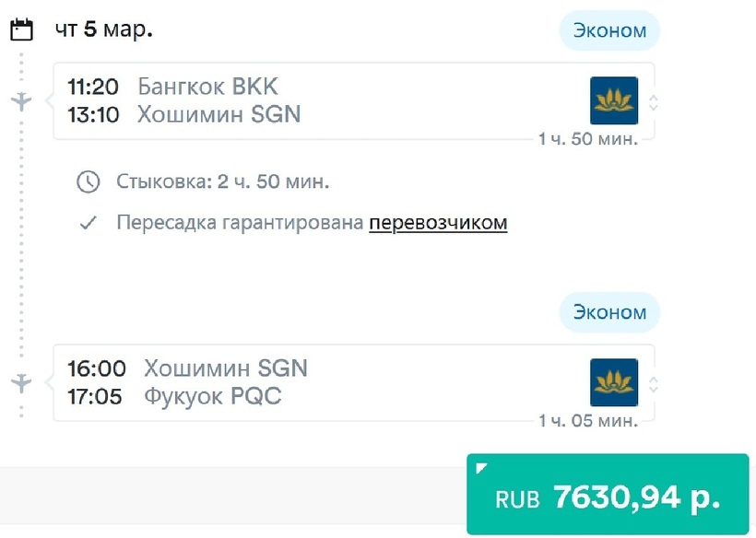
Task: Select the Эконом badge above the Фукуок flight
Action: coord(609,312)
